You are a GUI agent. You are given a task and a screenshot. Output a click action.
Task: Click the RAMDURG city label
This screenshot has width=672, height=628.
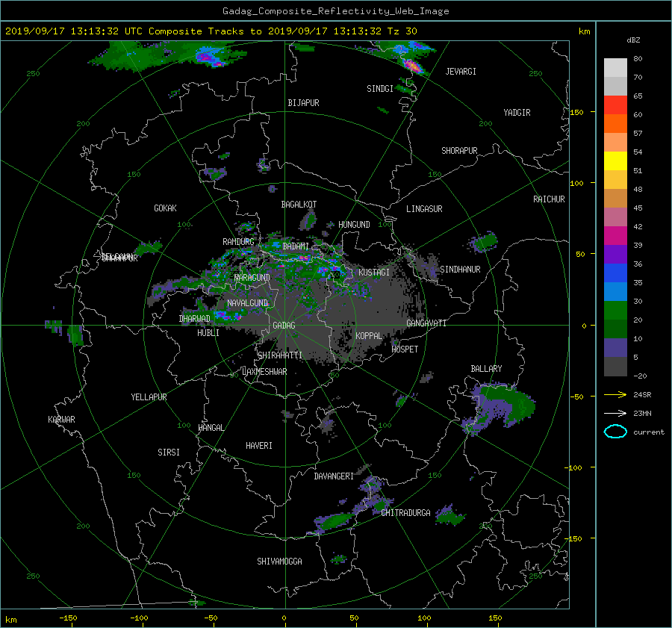click(238, 242)
